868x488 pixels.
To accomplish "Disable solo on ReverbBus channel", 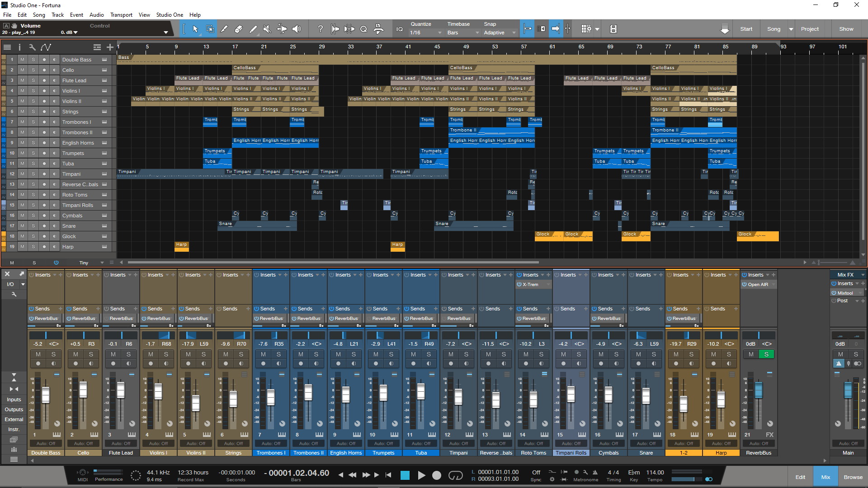I will (x=766, y=354).
